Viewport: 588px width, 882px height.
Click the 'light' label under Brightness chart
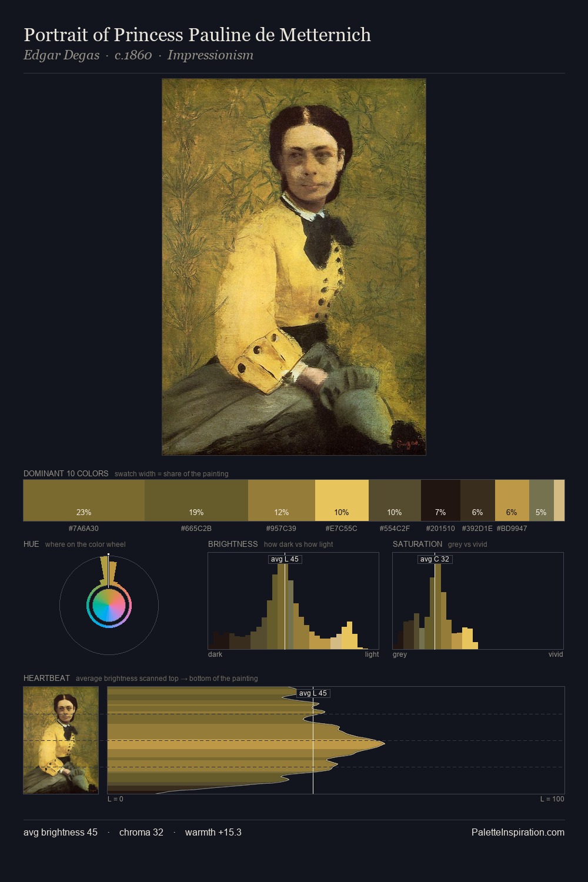coord(372,654)
